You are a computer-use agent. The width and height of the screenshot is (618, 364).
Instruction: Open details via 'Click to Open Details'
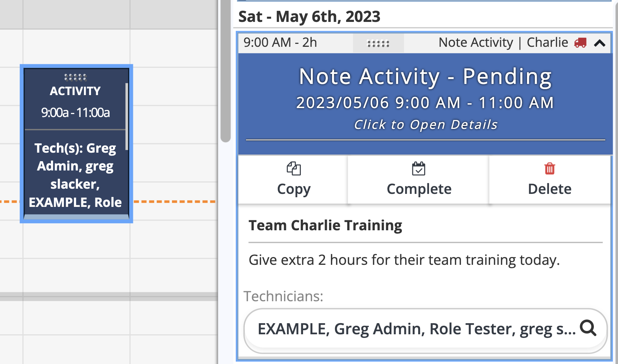coord(426,125)
